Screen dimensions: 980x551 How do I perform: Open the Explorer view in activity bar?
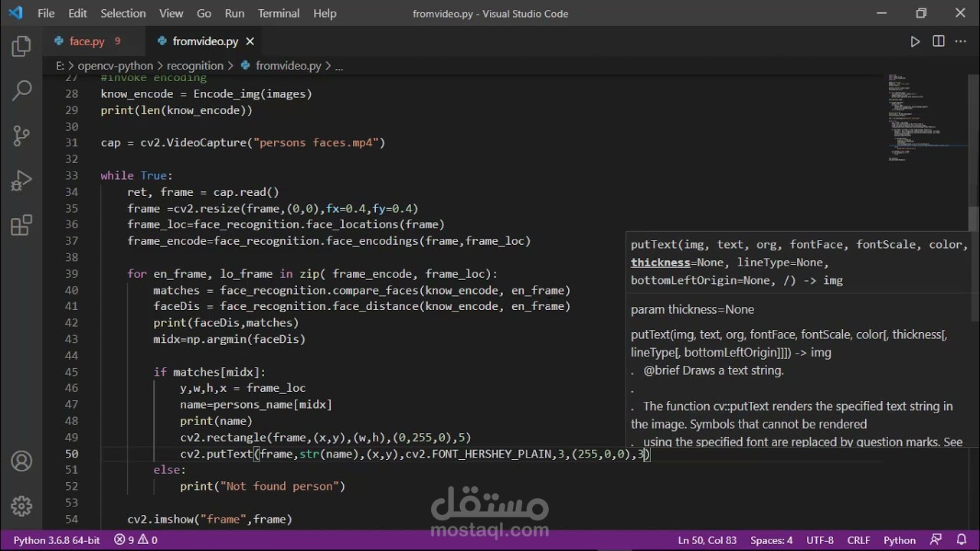(21, 47)
